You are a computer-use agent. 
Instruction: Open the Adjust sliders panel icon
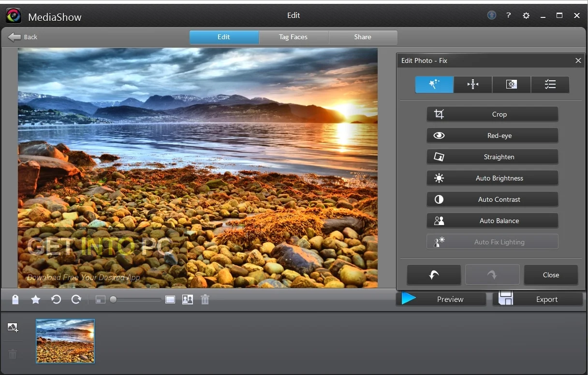(x=472, y=84)
